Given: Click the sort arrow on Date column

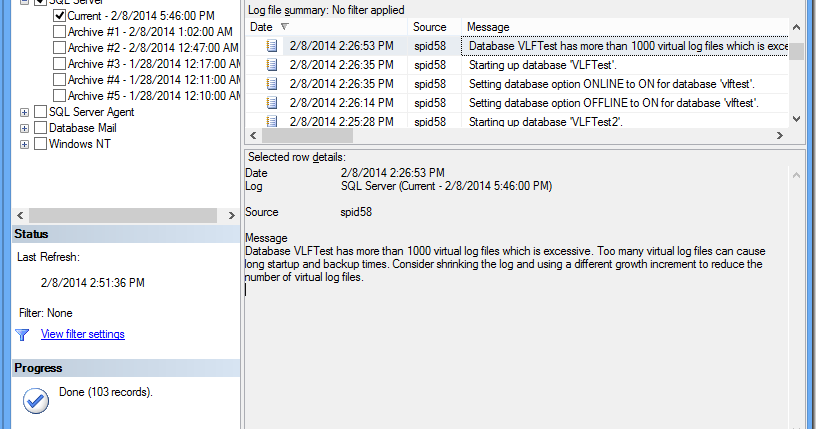Looking at the screenshot, I should pyautogui.click(x=285, y=27).
